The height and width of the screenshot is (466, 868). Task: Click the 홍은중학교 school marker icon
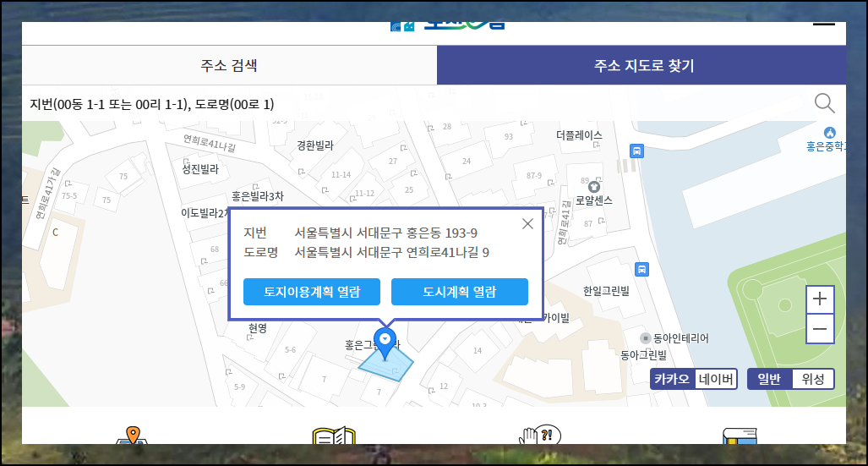[x=830, y=133]
